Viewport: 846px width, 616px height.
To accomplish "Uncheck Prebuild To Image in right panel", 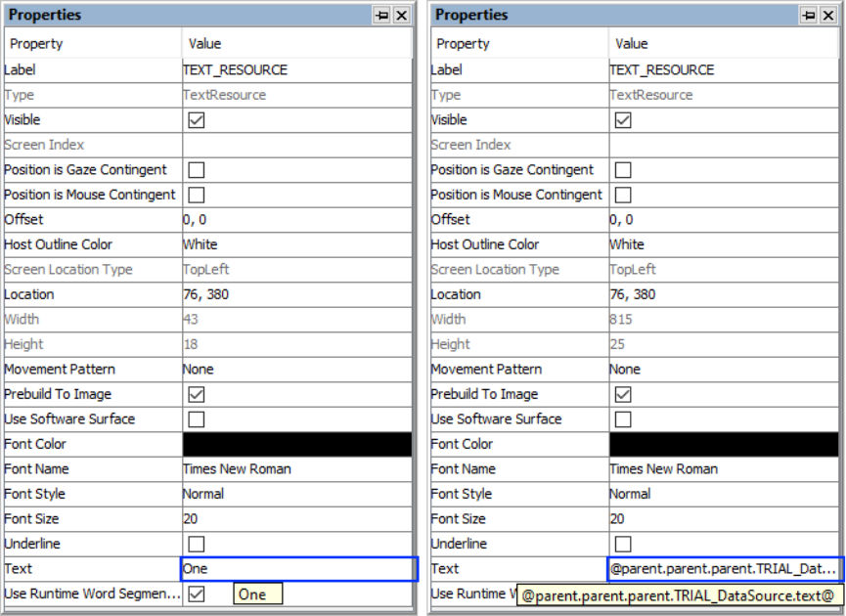I will (623, 394).
